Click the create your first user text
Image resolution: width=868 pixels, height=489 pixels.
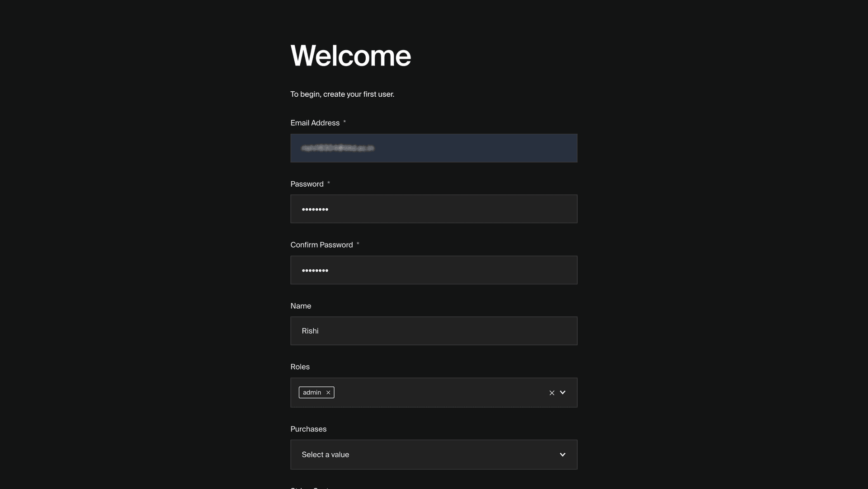(x=342, y=94)
